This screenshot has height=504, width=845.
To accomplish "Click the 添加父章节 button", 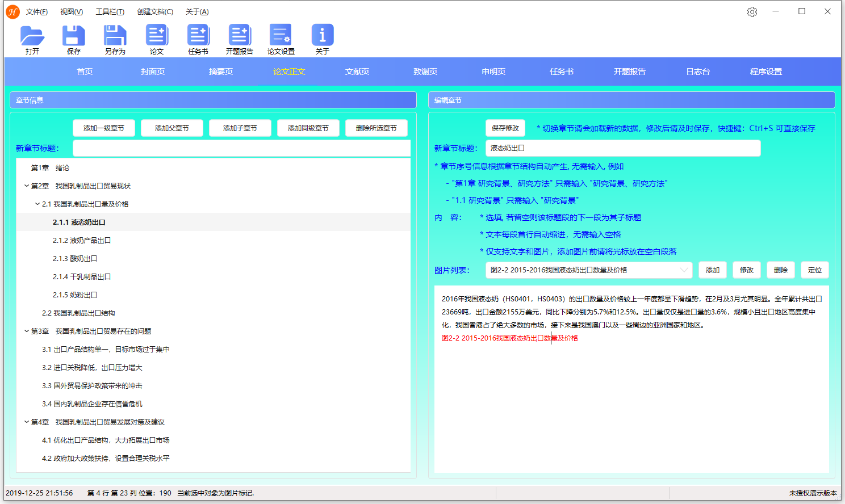I will click(x=172, y=128).
